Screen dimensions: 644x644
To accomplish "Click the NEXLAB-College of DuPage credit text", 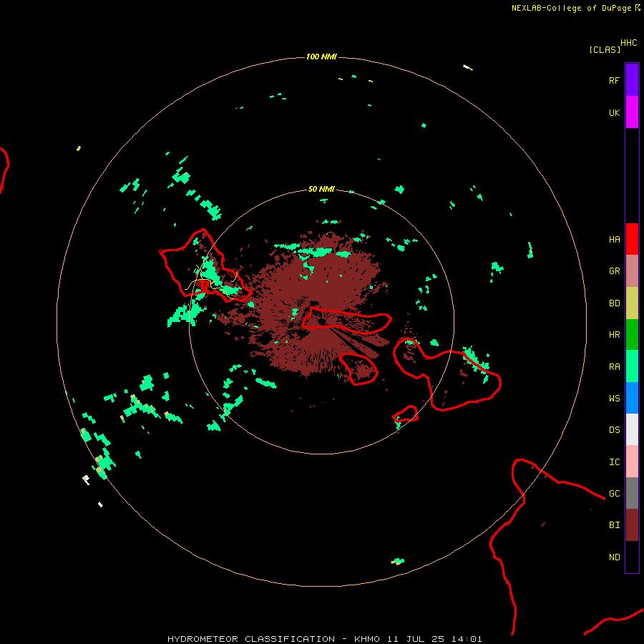I will pyautogui.click(x=571, y=8).
